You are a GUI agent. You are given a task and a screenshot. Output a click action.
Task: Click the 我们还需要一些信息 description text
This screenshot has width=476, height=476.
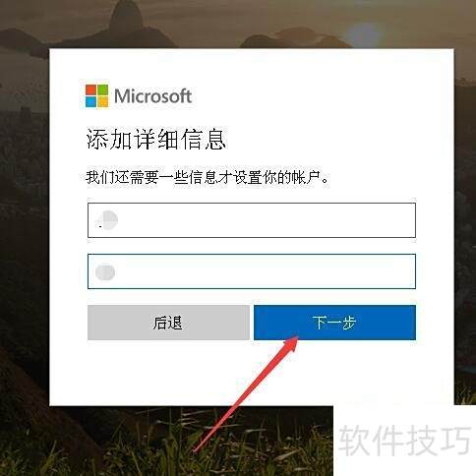click(207, 177)
